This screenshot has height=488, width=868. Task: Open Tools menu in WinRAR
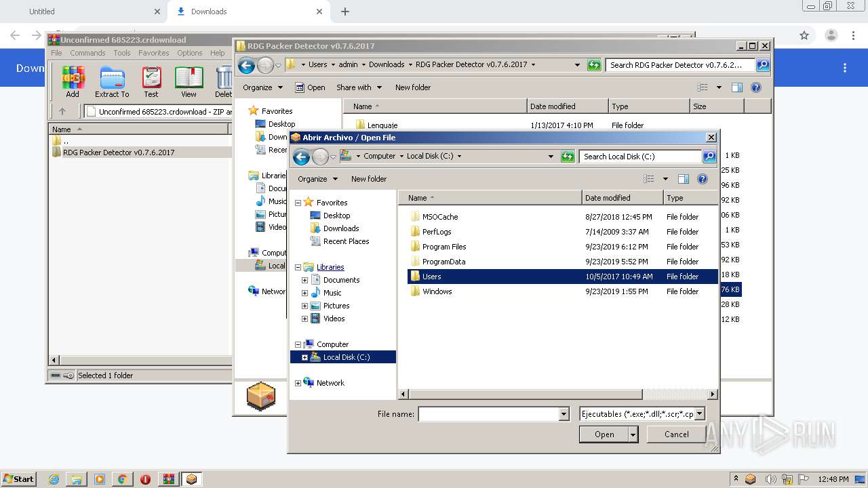(122, 53)
